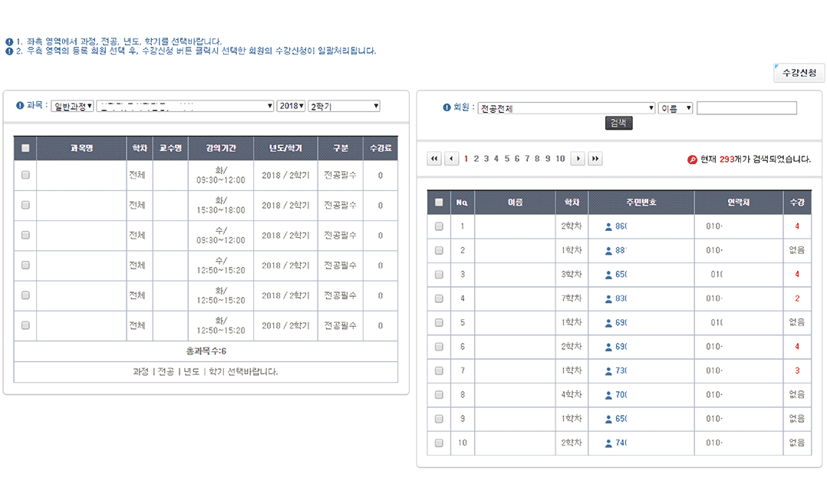Go to first page with double-left arrow
The height and width of the screenshot is (504, 827).
434,159
